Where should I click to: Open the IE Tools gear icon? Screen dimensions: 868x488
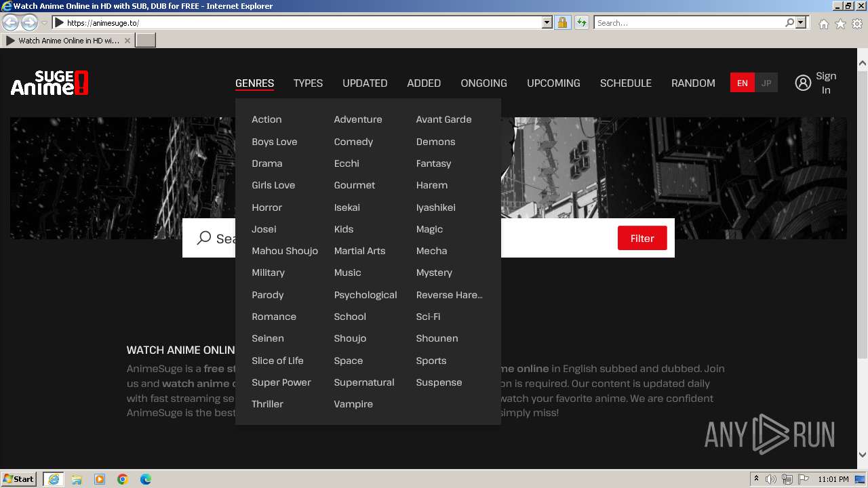[857, 24]
